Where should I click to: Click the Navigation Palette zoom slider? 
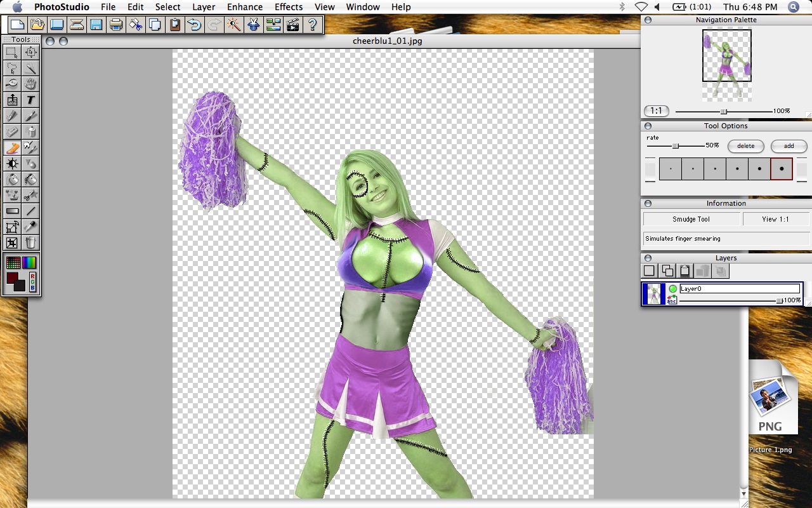point(724,112)
